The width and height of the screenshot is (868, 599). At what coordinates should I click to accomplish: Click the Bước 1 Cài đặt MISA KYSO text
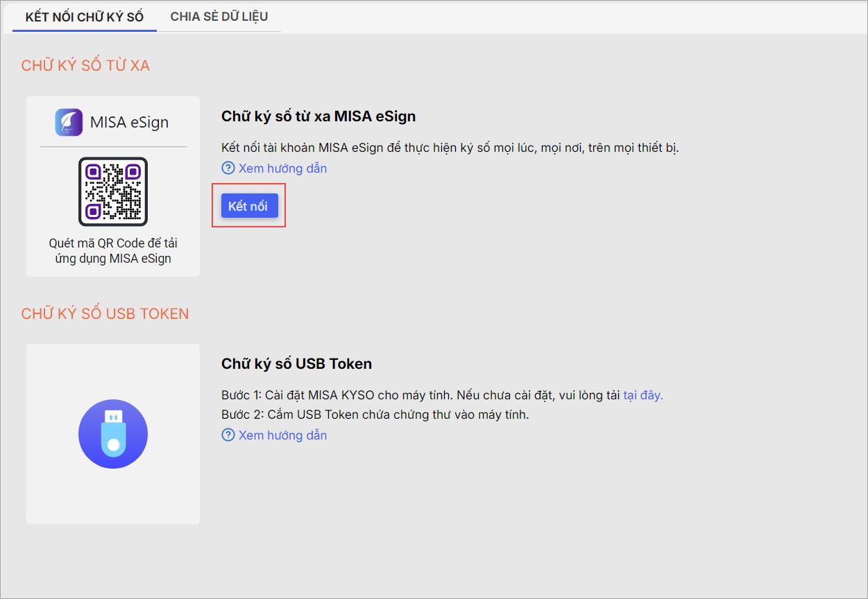point(422,396)
